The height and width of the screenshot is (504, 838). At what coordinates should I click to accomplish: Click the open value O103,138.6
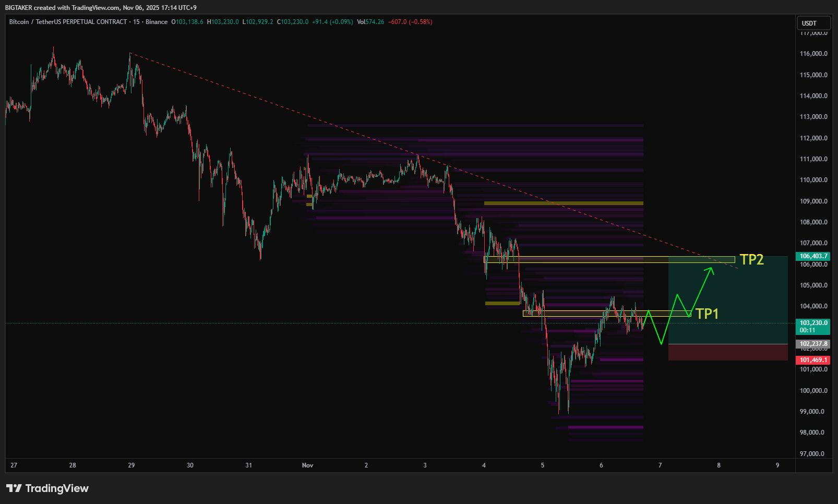click(x=187, y=22)
